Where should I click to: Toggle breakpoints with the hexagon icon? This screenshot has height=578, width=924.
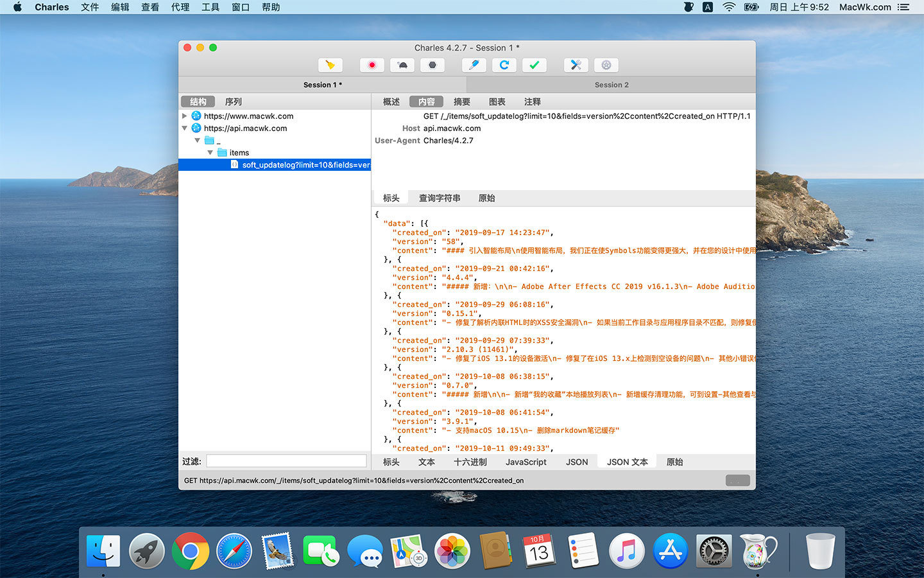(432, 65)
